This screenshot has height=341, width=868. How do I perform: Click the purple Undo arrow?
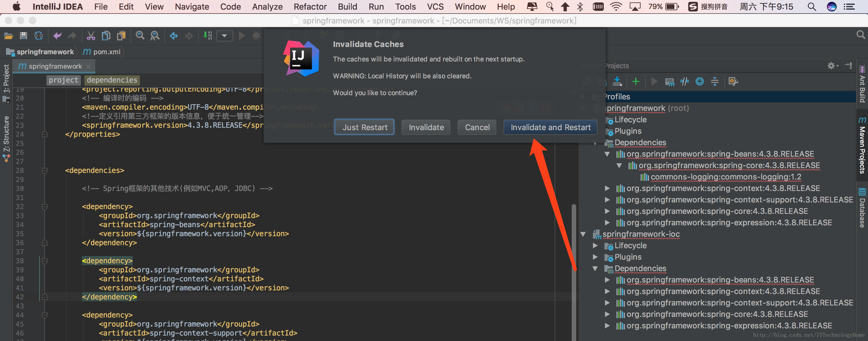pos(57,36)
